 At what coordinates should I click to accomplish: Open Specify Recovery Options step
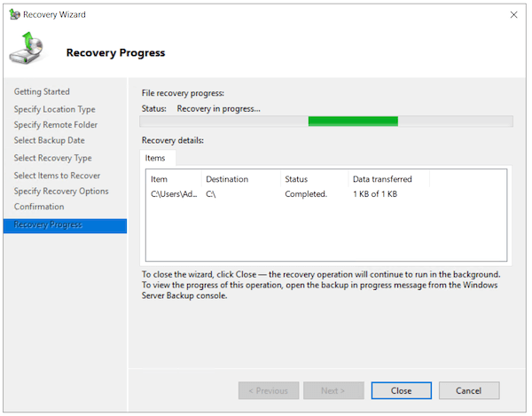pos(61,192)
